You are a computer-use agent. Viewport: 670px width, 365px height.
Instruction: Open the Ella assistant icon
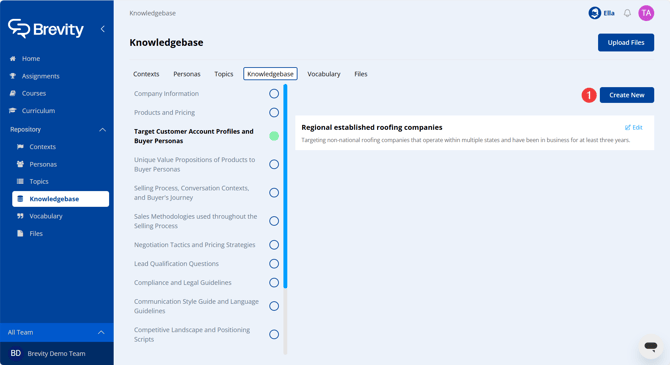pos(594,13)
